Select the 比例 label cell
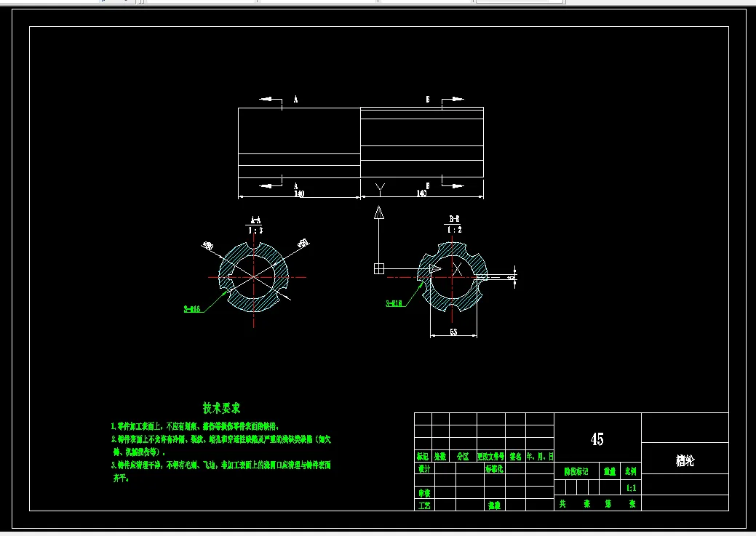The height and width of the screenshot is (536, 756). [631, 471]
